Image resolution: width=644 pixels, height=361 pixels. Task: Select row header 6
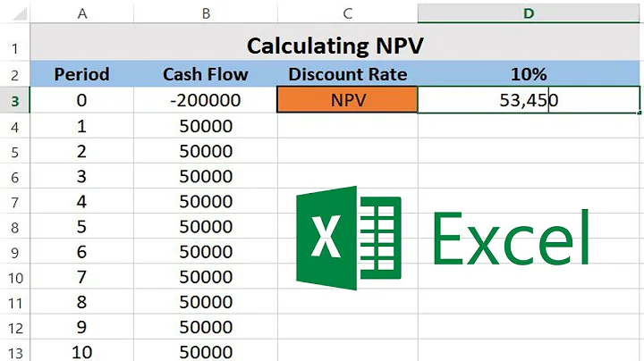15,177
